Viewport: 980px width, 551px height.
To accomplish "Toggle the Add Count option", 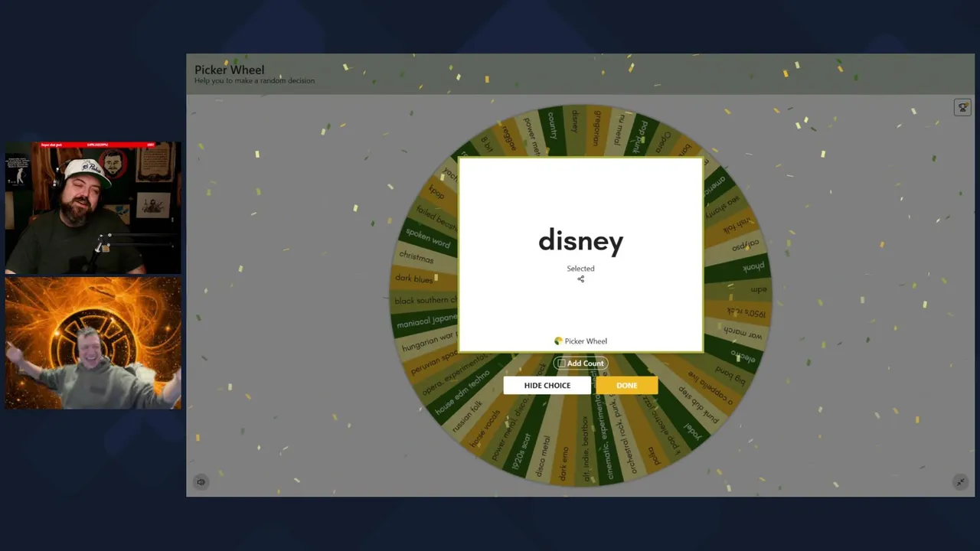I will pos(580,363).
